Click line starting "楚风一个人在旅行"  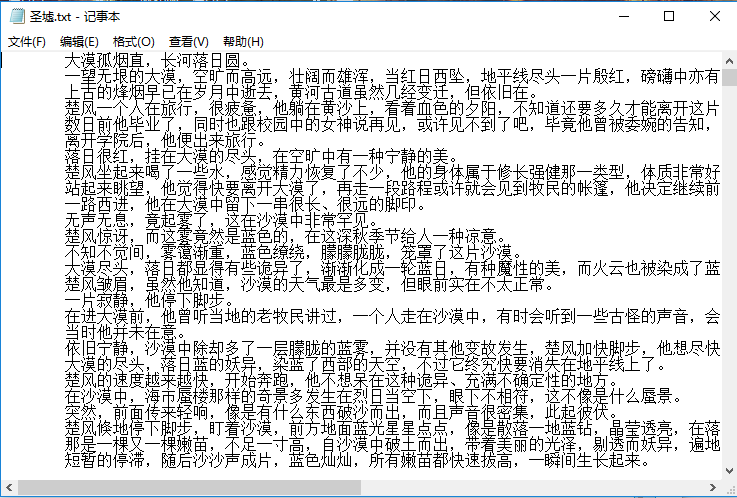pyautogui.click(x=392, y=109)
